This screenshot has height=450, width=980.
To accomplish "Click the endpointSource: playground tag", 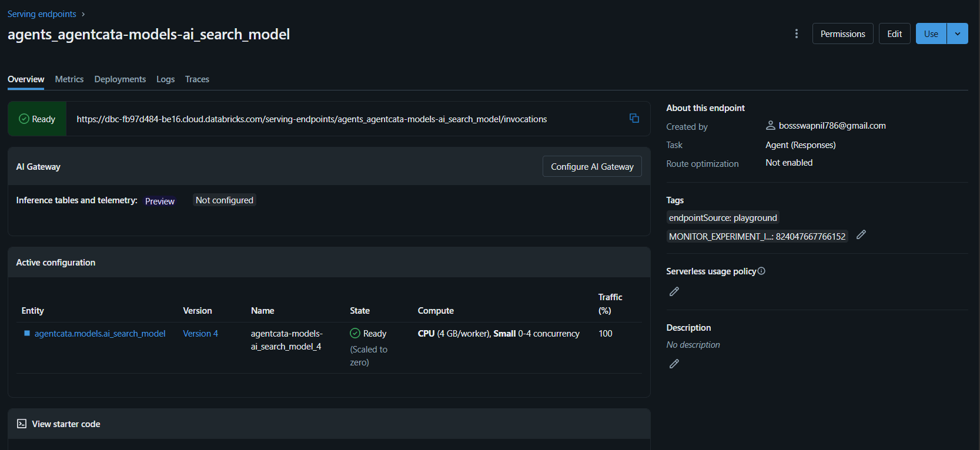I will [723, 217].
